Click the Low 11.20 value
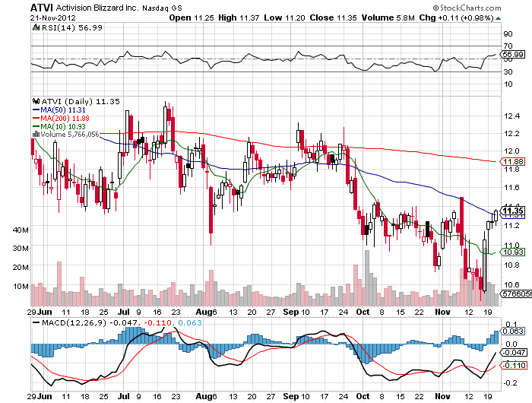 (284, 18)
